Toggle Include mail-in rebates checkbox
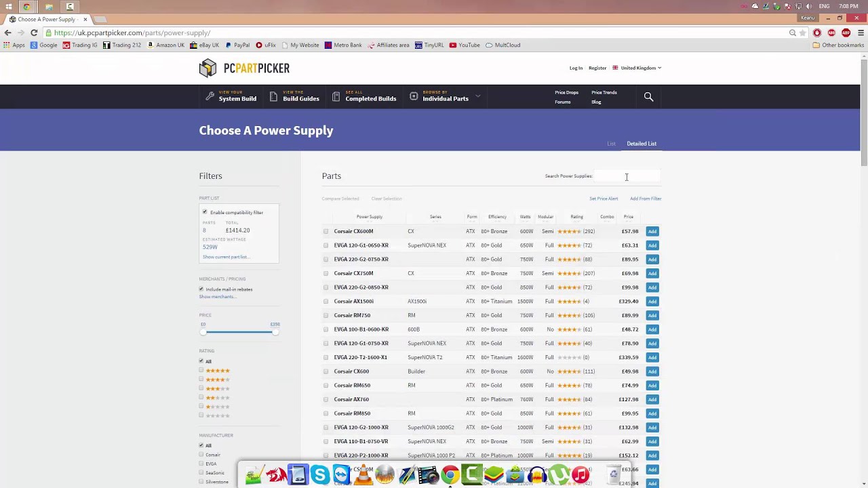 [201, 289]
